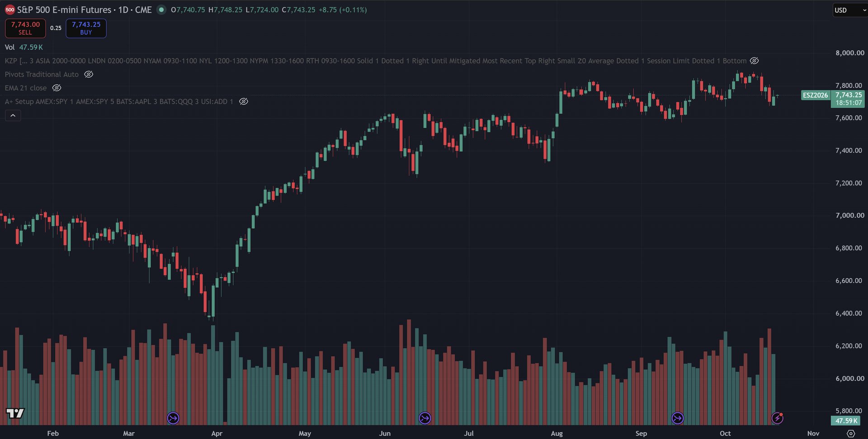Click the green market status indicator dot
Viewport: 868px width, 439px height.
161,10
